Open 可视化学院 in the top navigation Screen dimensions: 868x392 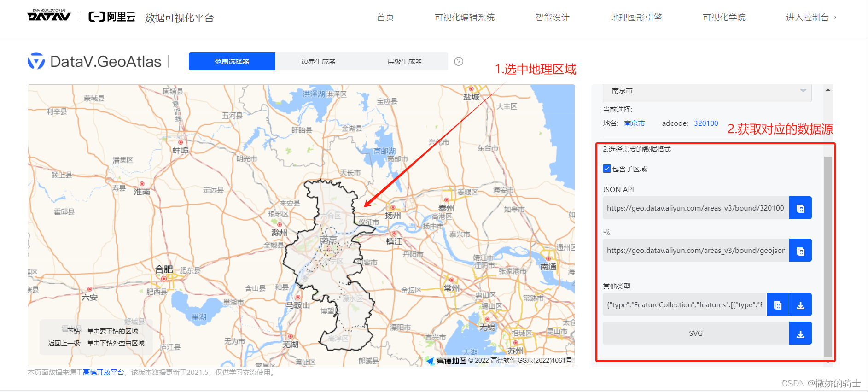[x=724, y=18]
